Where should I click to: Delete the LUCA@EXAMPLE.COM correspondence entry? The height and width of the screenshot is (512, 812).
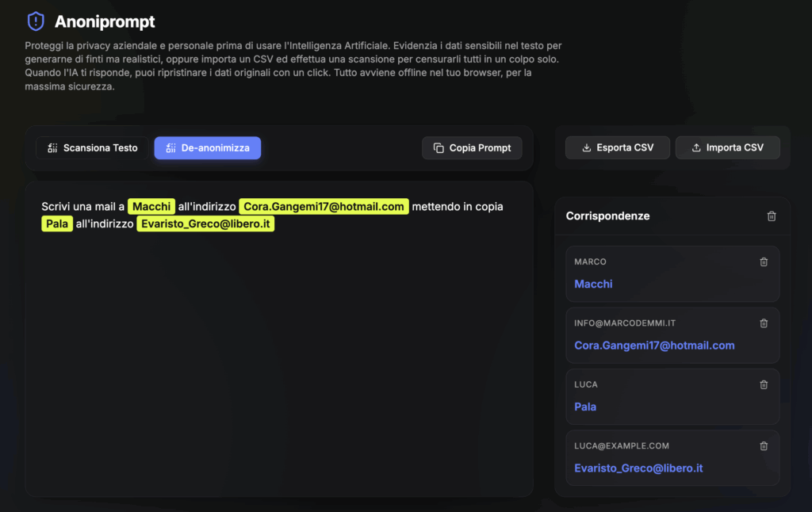(x=764, y=445)
